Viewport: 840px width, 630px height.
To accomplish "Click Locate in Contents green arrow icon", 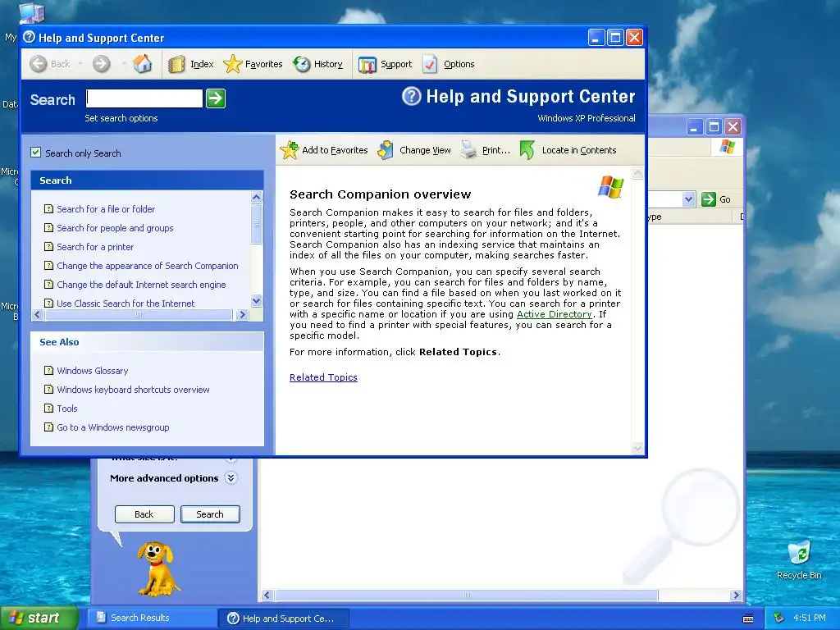I will click(527, 150).
